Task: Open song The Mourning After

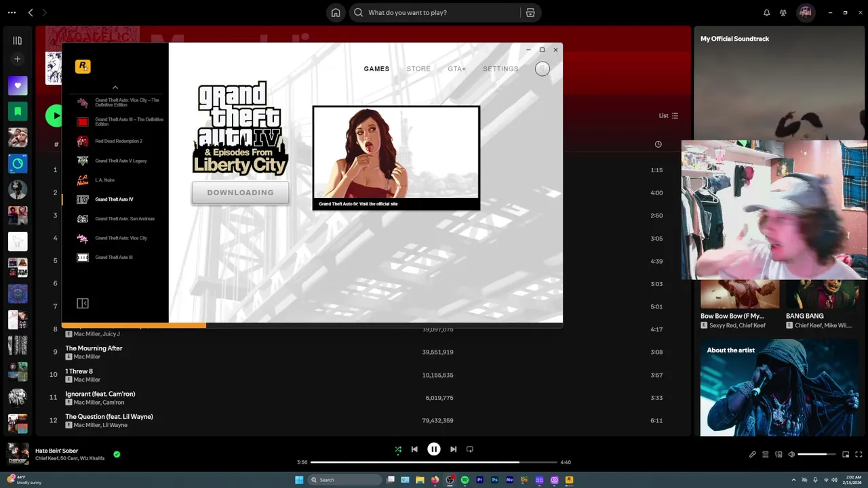Action: [x=94, y=348]
